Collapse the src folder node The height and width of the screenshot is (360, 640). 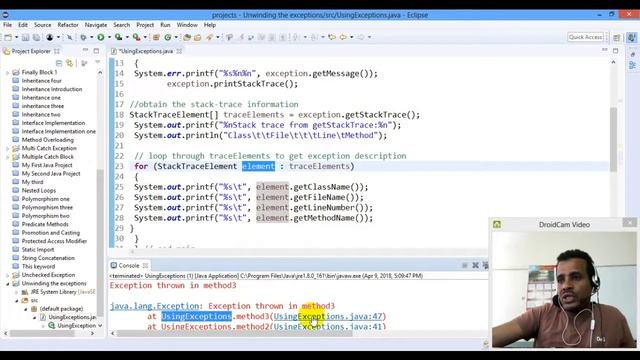16,300
